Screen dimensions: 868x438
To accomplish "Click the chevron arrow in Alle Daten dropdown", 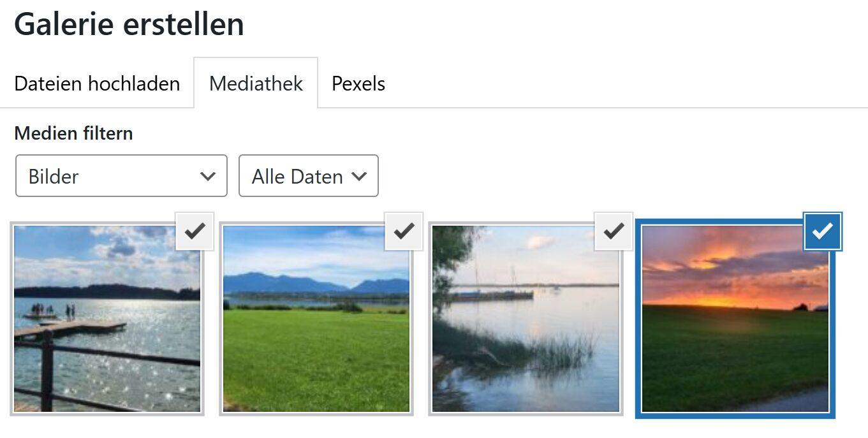I will tap(359, 176).
